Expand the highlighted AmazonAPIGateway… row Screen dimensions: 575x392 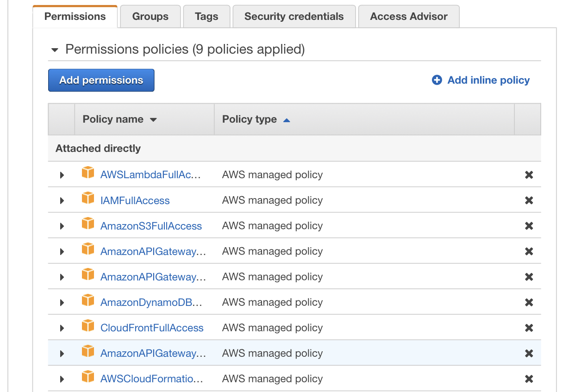point(62,354)
